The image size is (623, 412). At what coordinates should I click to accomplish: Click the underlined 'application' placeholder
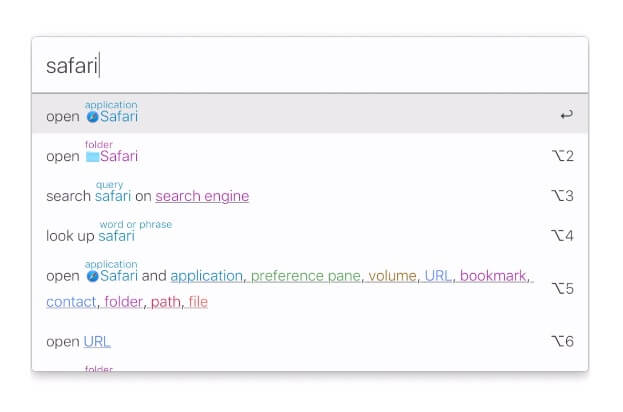point(207,276)
